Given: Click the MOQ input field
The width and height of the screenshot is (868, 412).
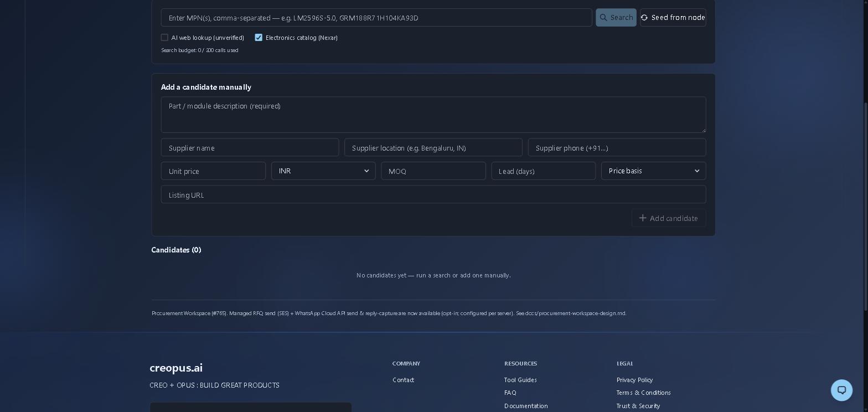Looking at the screenshot, I should point(433,171).
